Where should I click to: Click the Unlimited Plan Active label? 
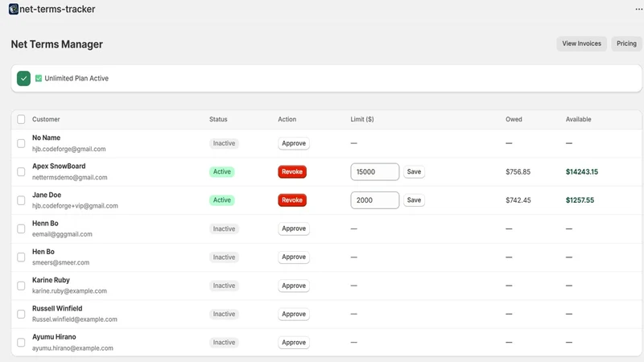76,78
